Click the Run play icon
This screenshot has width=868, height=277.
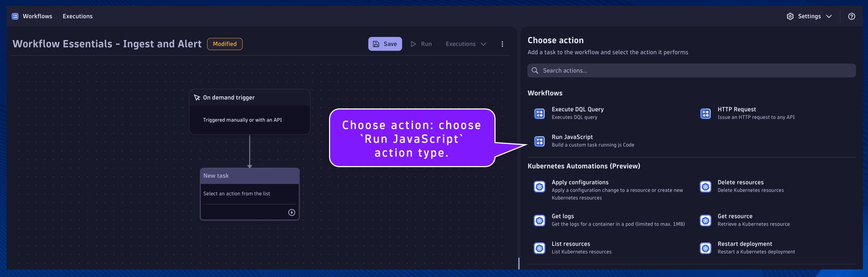click(413, 44)
